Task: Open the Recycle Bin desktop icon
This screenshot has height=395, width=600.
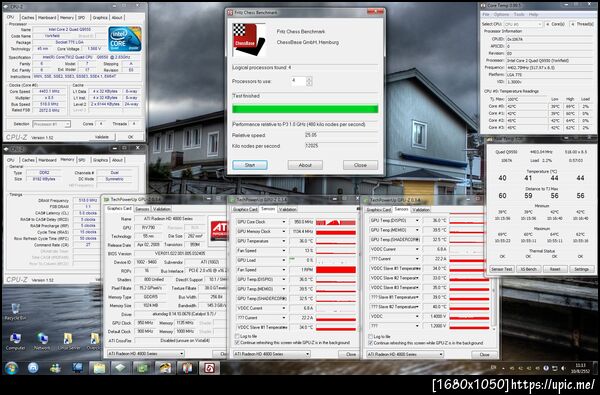Action: [x=15, y=311]
